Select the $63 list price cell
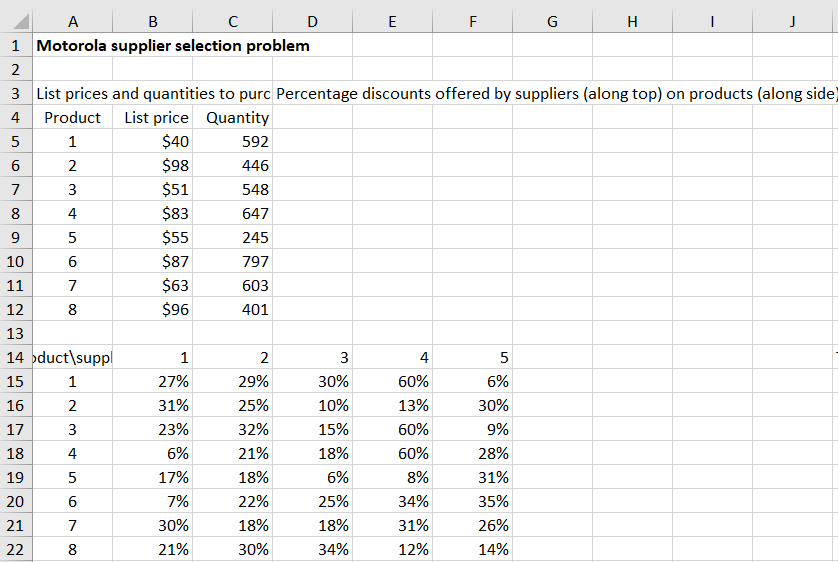The width and height of the screenshot is (838, 562). pos(153,285)
